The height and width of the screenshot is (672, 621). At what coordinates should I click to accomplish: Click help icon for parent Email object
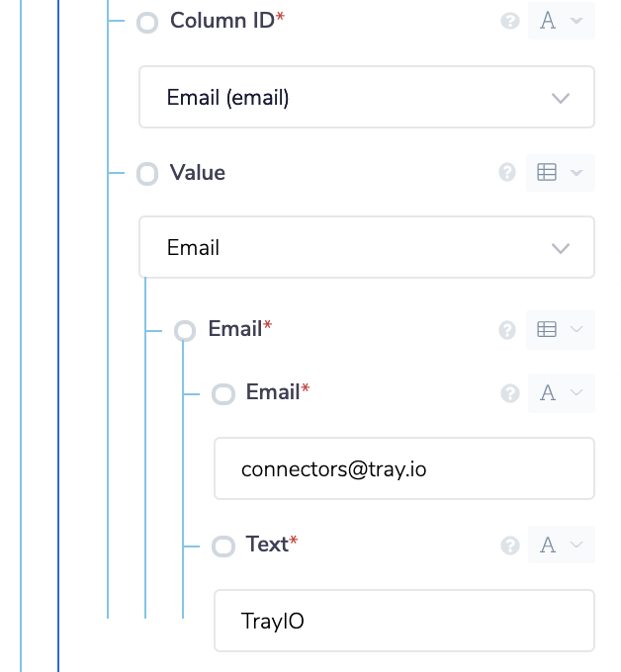pos(507,330)
